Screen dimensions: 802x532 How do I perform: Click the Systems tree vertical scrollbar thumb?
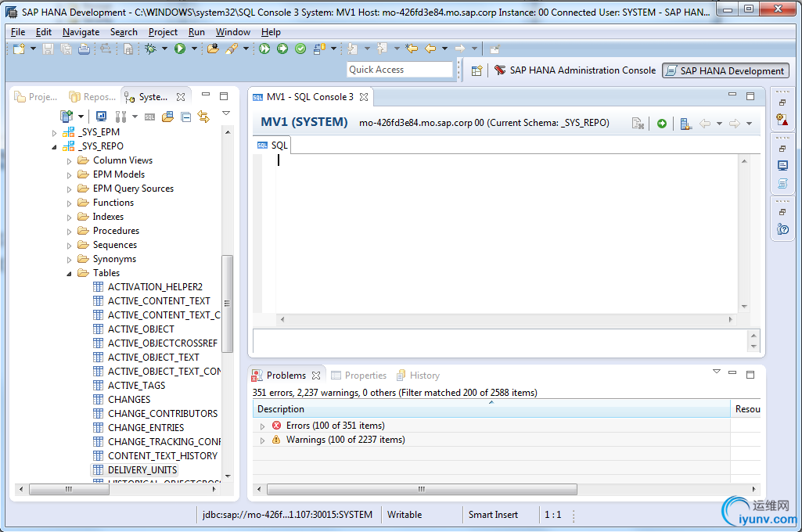click(227, 304)
